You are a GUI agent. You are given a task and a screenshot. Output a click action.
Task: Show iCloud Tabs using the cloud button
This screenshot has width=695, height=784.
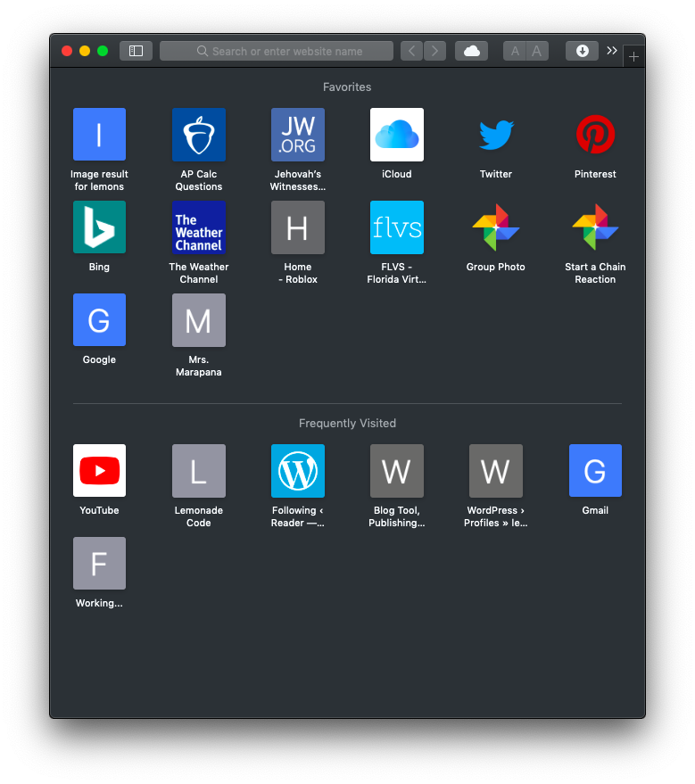pyautogui.click(x=471, y=51)
